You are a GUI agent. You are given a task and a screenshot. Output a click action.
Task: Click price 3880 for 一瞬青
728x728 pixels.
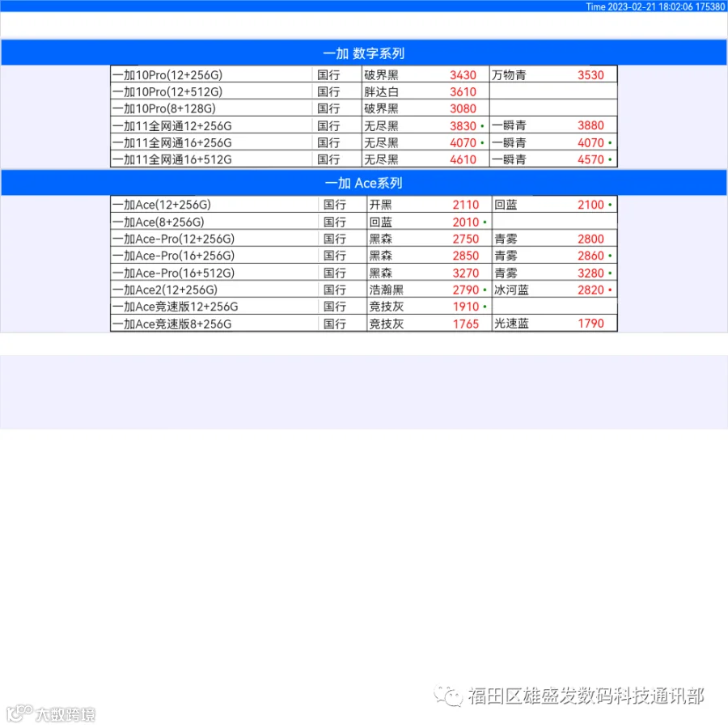point(590,125)
